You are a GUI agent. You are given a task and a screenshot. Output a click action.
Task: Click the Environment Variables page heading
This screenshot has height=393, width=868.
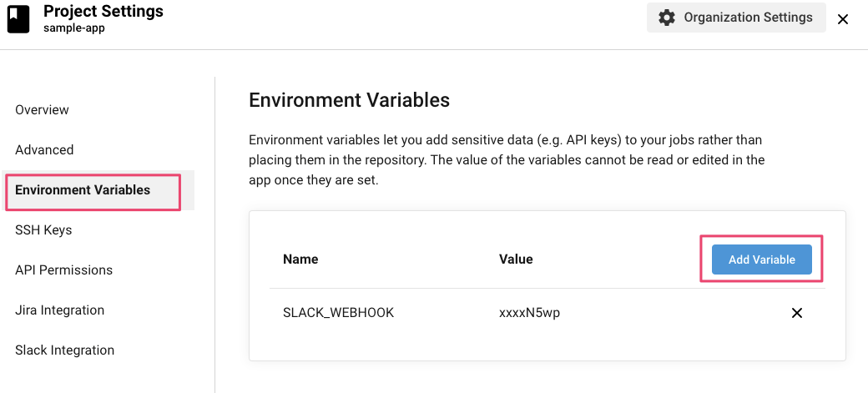point(349,101)
